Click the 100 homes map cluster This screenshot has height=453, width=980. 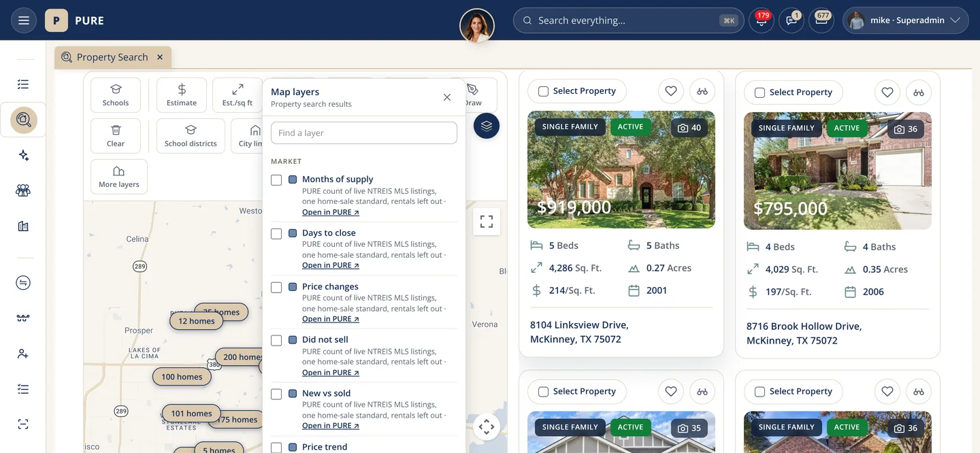[182, 377]
